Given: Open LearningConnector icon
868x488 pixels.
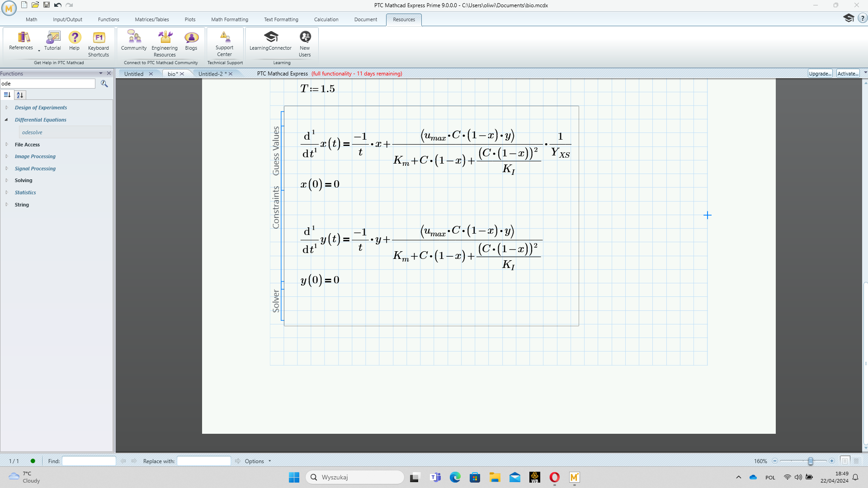Looking at the screenshot, I should (x=270, y=40).
